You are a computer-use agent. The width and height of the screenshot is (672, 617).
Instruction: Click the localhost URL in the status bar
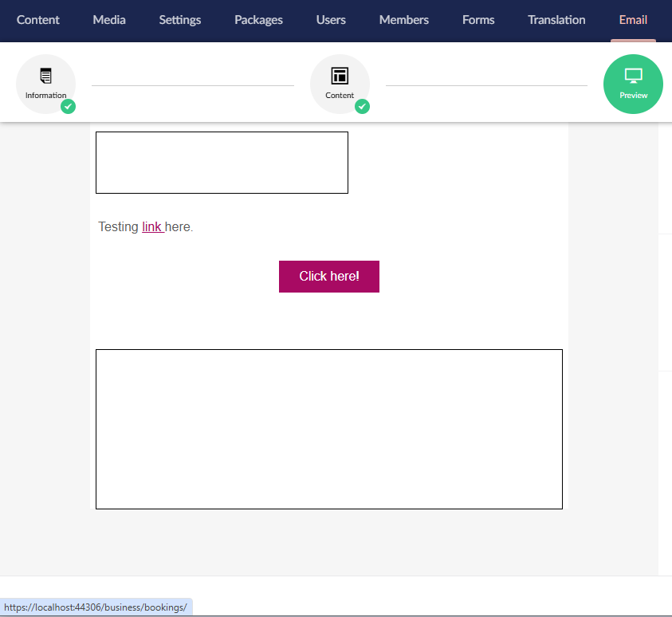(x=96, y=607)
